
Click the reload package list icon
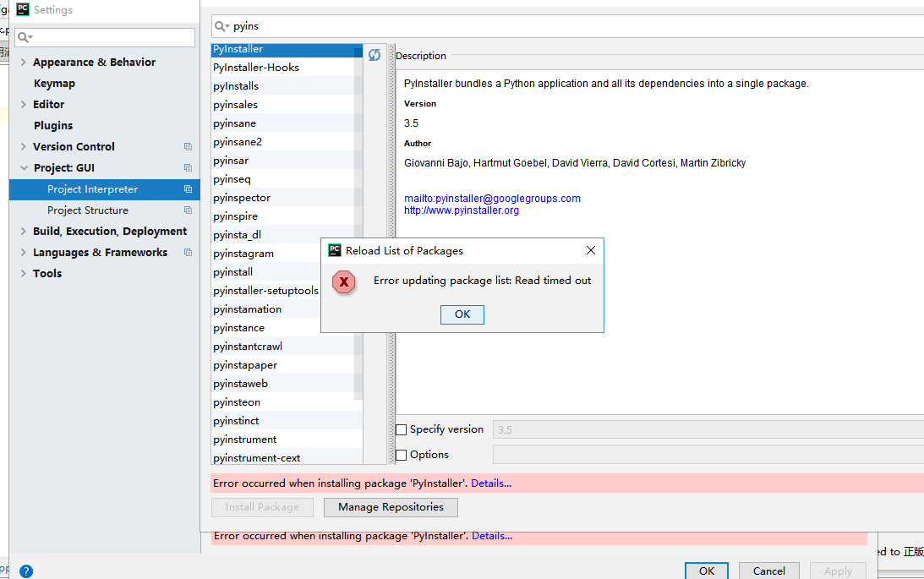pyautogui.click(x=375, y=55)
